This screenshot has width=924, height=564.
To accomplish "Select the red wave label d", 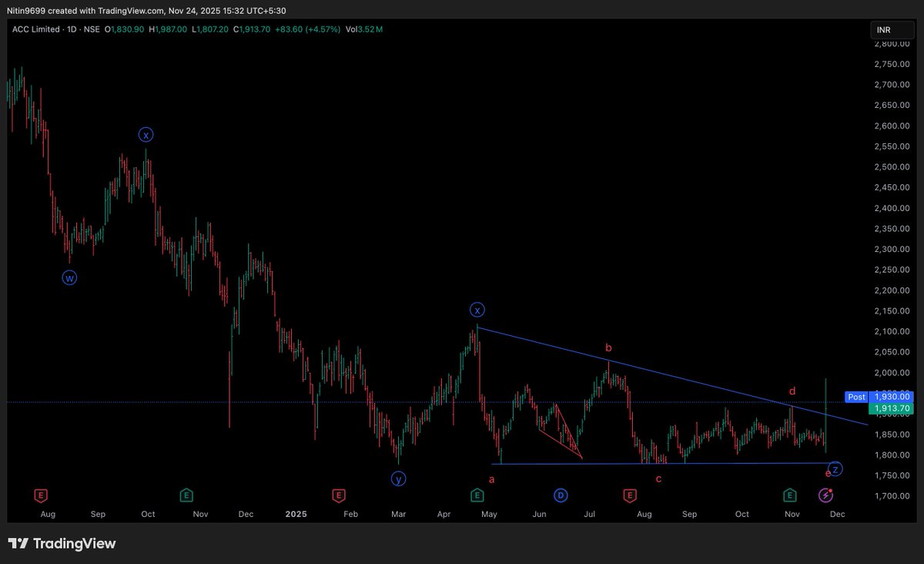I will tap(792, 391).
